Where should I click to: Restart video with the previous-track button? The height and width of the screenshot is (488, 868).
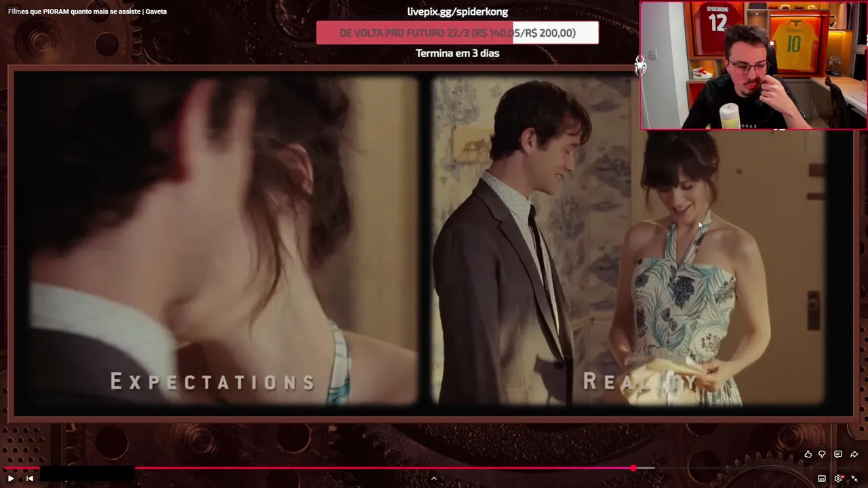point(30,479)
